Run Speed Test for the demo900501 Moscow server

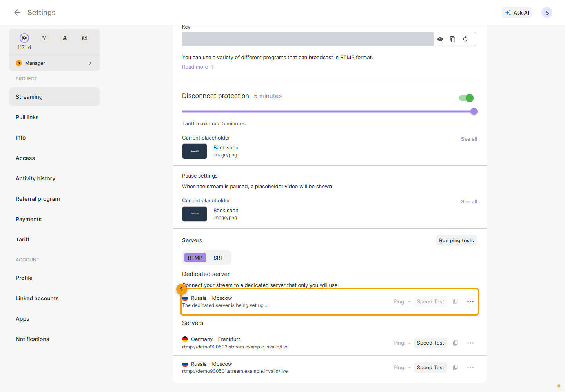click(430, 367)
